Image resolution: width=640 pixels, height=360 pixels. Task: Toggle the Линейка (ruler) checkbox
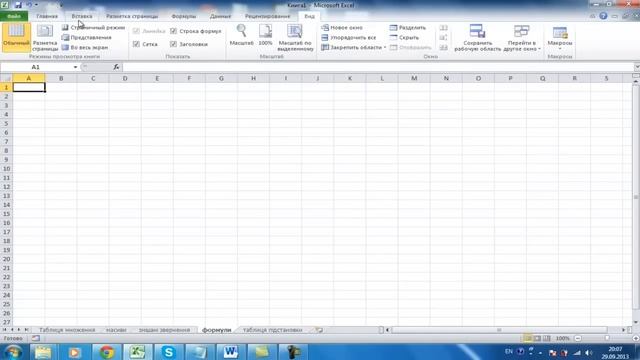point(136,31)
